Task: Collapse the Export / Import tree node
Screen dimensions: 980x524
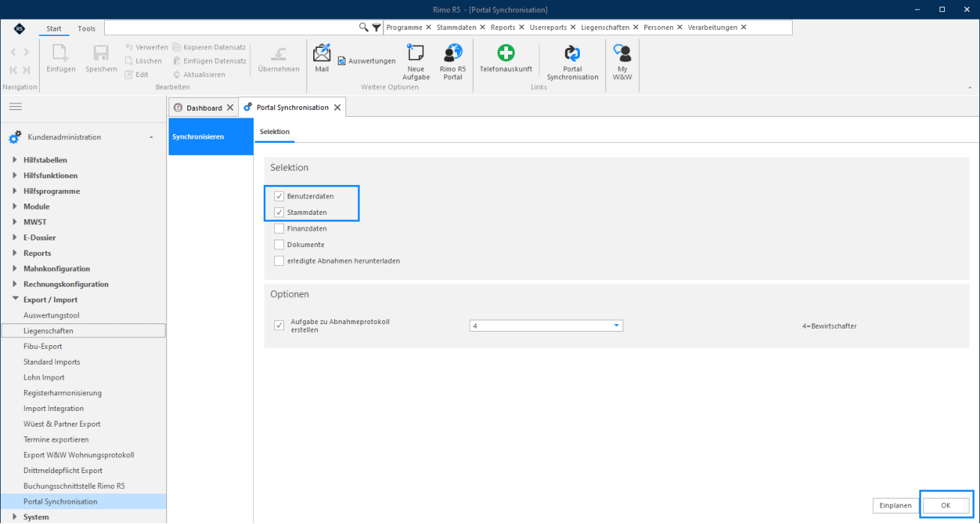Action: click(14, 299)
